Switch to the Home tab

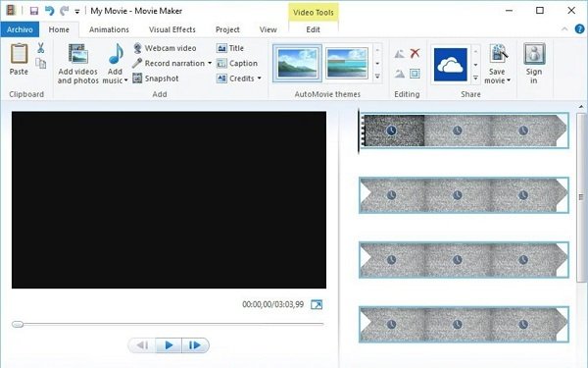click(x=59, y=29)
